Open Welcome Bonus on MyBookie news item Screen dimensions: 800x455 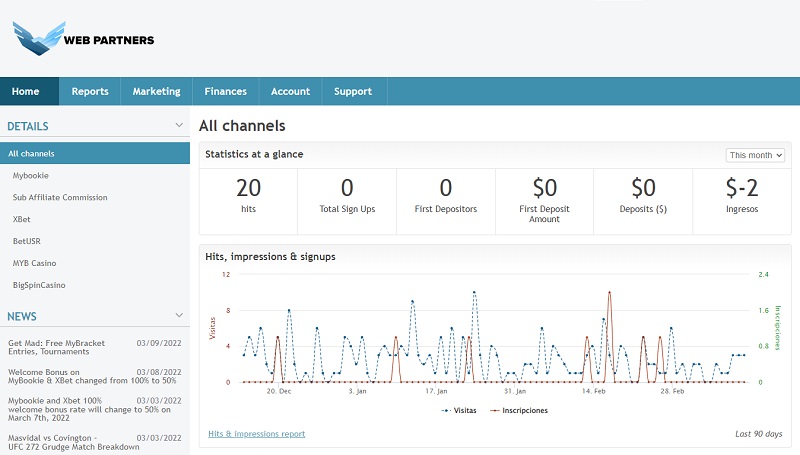pos(92,376)
